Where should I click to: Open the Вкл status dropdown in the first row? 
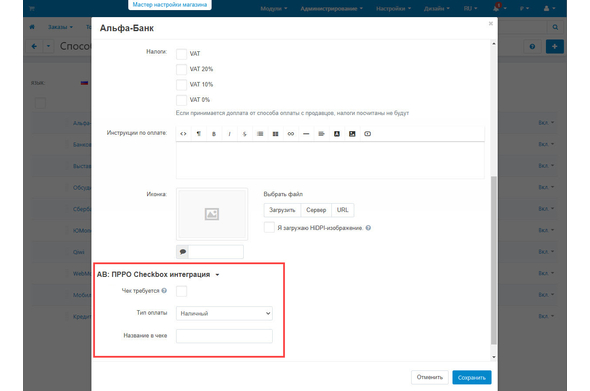tap(546, 123)
